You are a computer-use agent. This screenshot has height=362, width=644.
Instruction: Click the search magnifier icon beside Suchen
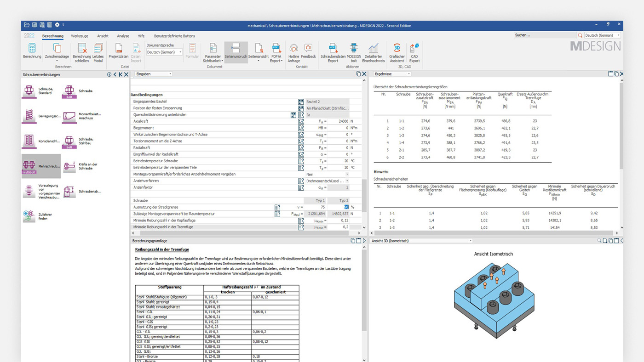click(580, 35)
